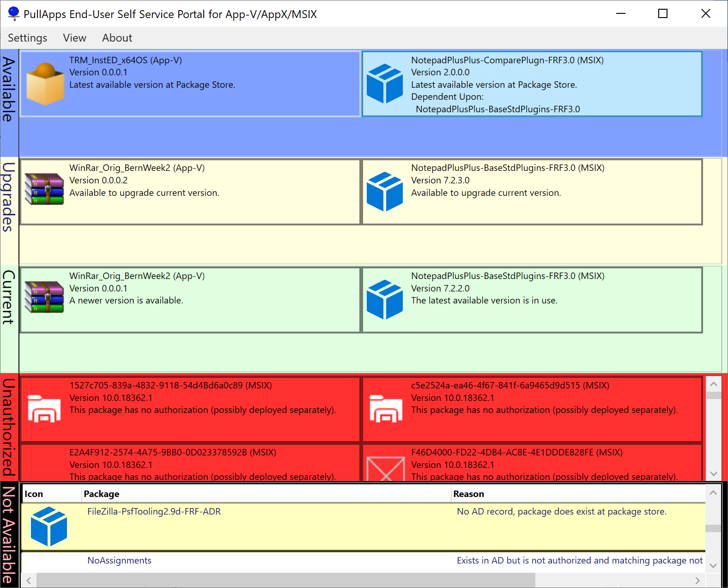Click store icon of package c5e2524a-ea46
This screenshot has height=588, width=728.
coord(386,408)
